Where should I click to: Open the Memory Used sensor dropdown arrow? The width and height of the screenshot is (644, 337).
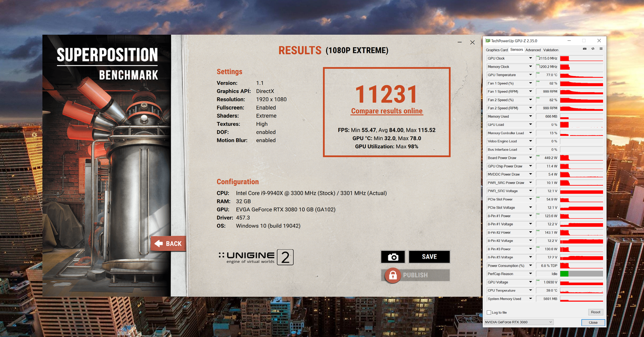click(530, 117)
